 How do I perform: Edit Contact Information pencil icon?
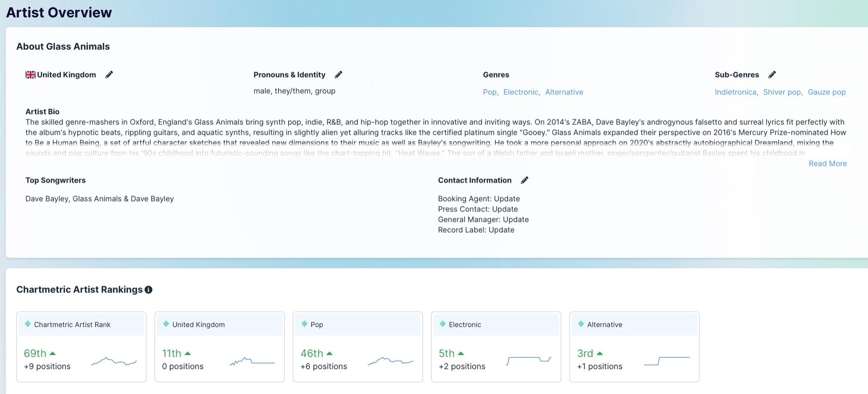[525, 180]
